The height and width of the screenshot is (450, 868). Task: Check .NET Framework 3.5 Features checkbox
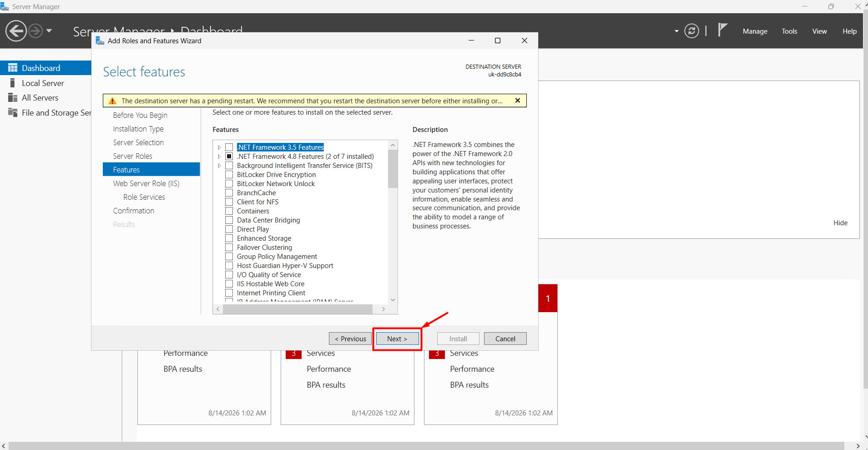point(229,147)
